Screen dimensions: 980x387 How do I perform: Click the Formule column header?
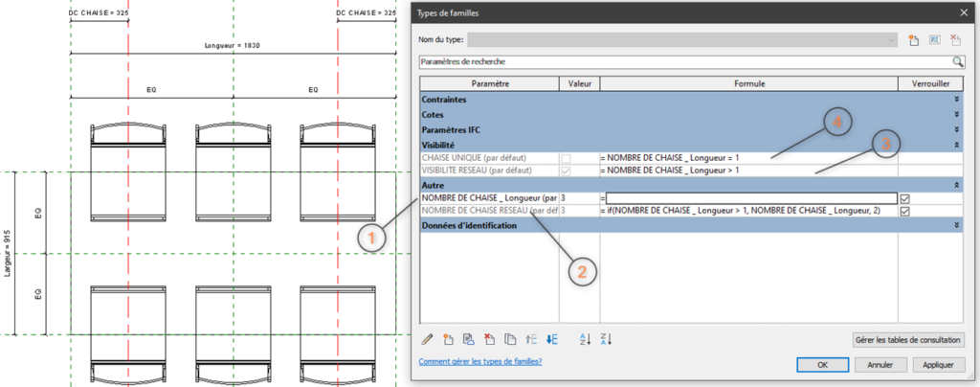point(748,84)
